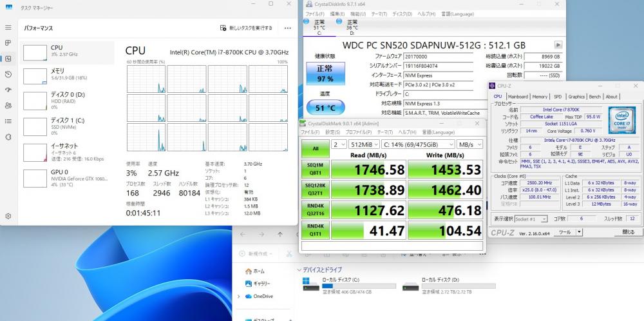The image size is (644, 321).
Task: Open drive dropdown C: 14% (69/475GiB)
Action: 418,144
